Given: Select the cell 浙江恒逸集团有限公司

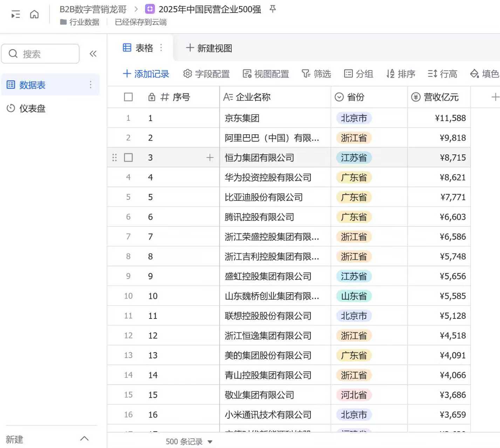Looking at the screenshot, I should [275, 336].
